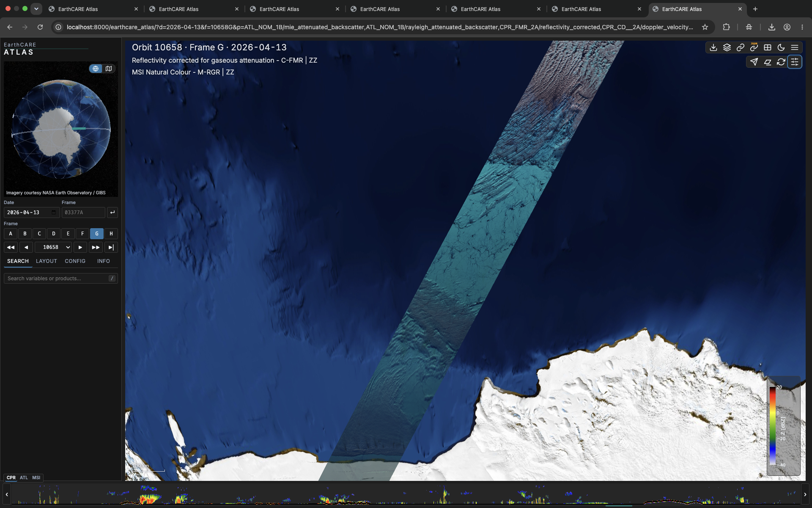Click the localhost URL address bar
Screen dimensions: 812x508
[x=380, y=27]
